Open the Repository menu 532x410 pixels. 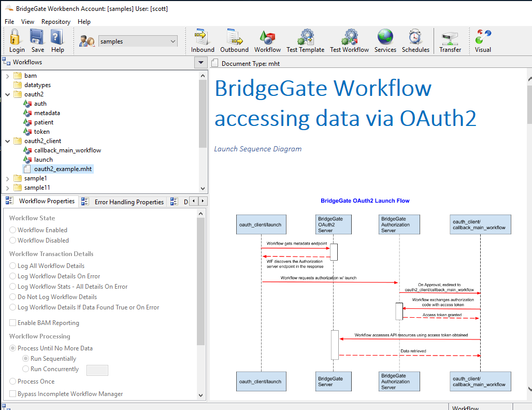[55, 22]
